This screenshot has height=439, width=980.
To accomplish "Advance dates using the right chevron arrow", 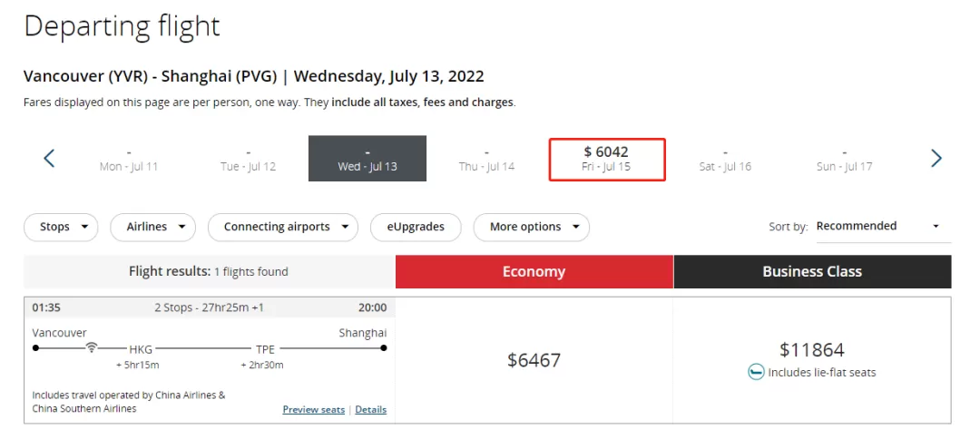I will (936, 158).
